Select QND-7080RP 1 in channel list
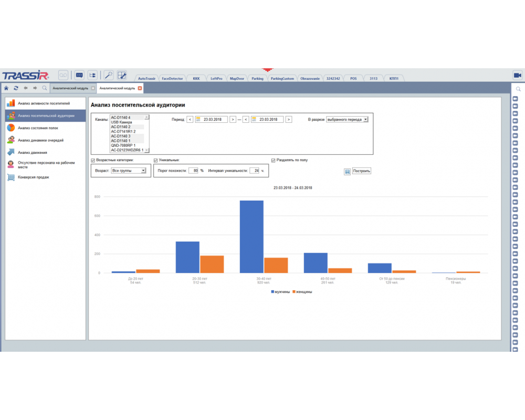Viewport: 525px width, 420px height. [127, 145]
